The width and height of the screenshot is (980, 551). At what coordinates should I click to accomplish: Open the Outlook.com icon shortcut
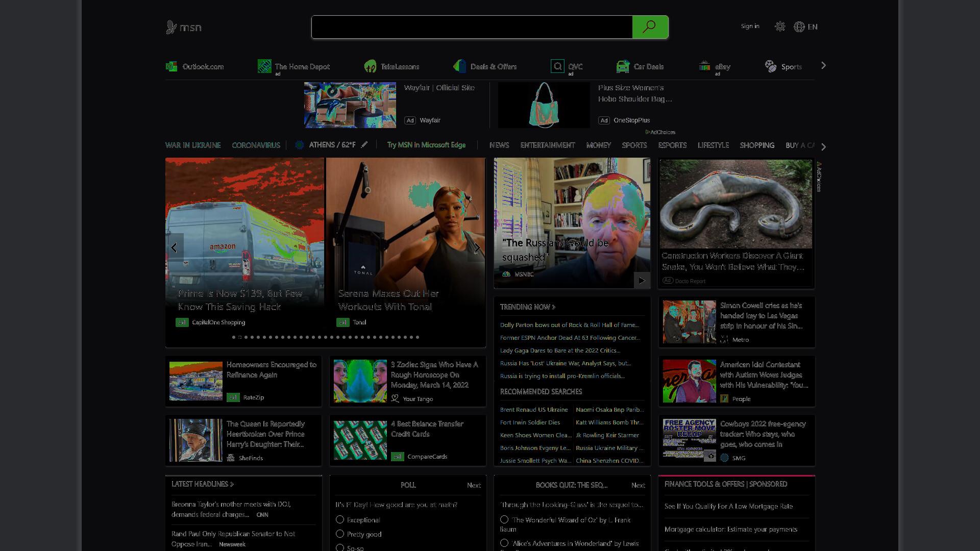(171, 66)
